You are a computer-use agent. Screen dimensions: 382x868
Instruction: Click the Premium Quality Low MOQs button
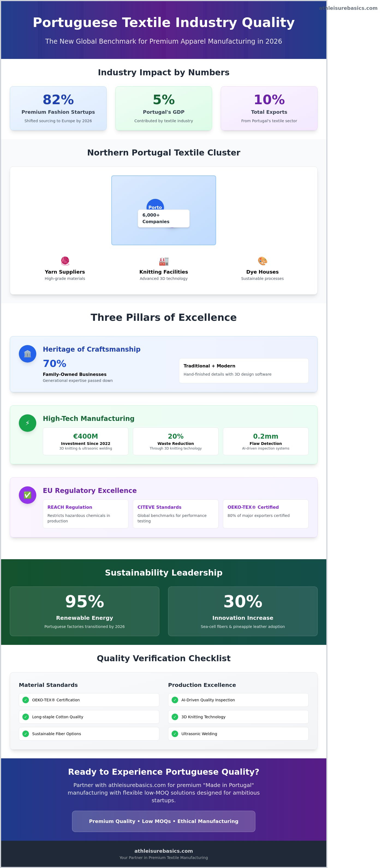(163, 821)
